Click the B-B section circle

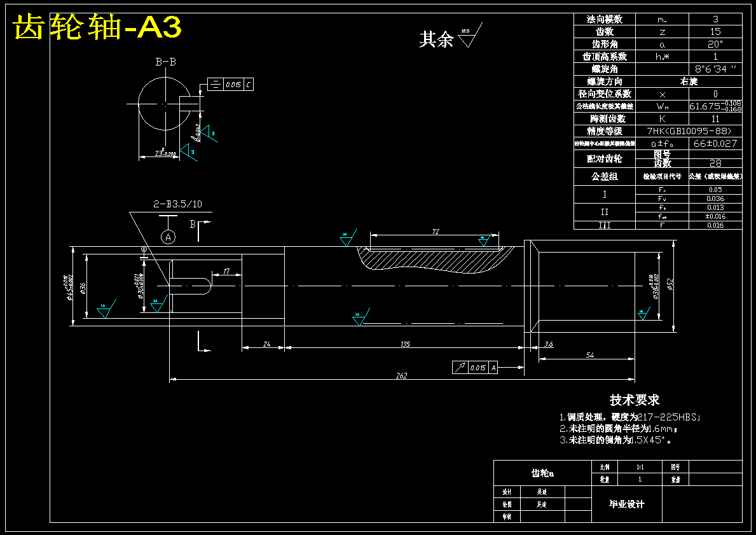pyautogui.click(x=165, y=103)
